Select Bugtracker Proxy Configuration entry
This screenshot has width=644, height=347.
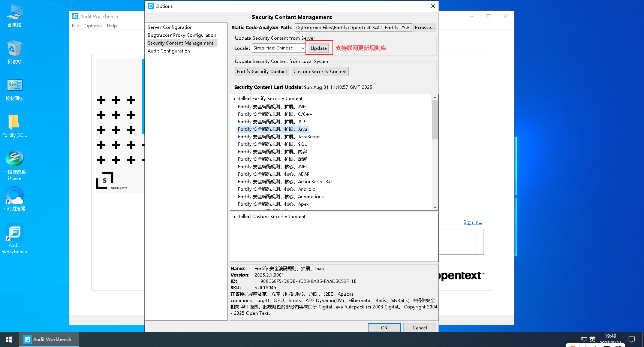click(x=182, y=35)
